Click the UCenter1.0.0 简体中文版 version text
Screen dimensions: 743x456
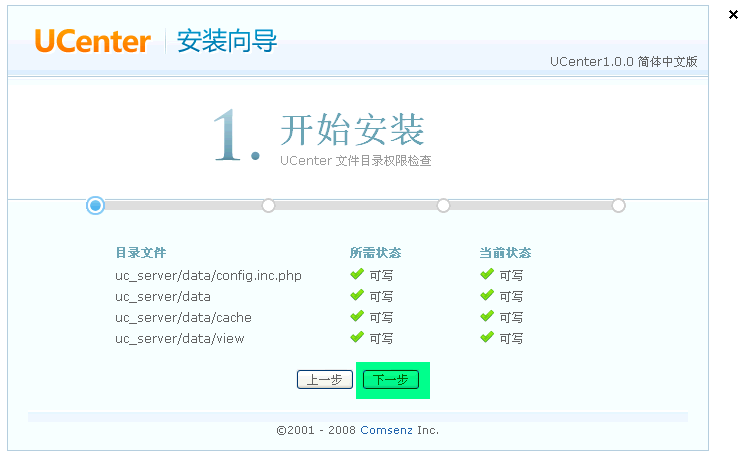click(624, 62)
